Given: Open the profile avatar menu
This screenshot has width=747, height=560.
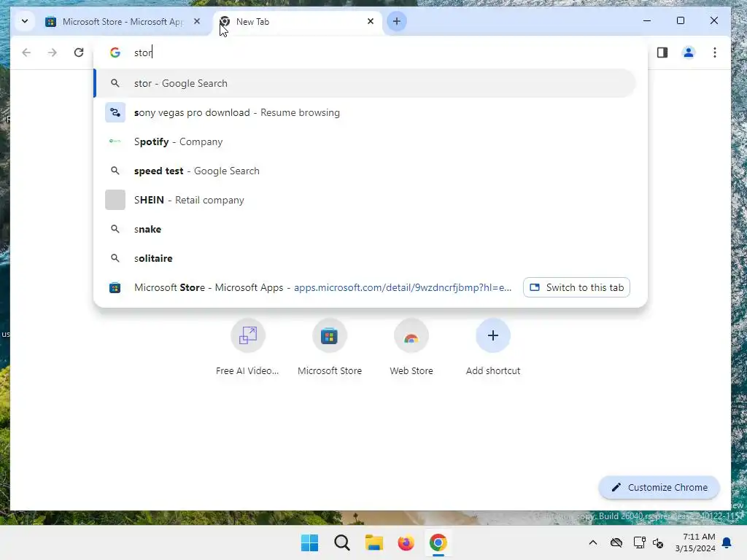Looking at the screenshot, I should coord(689,52).
